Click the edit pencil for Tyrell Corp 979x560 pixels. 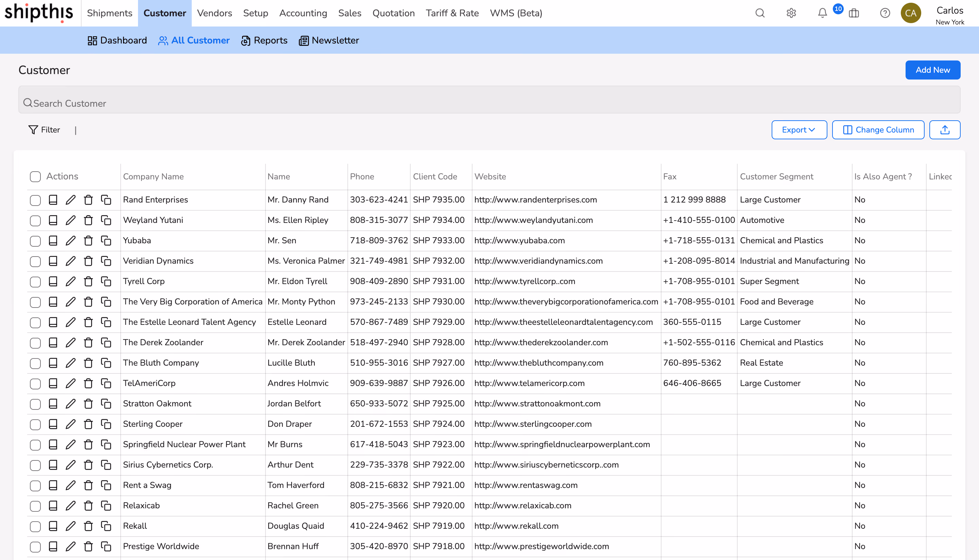point(70,281)
